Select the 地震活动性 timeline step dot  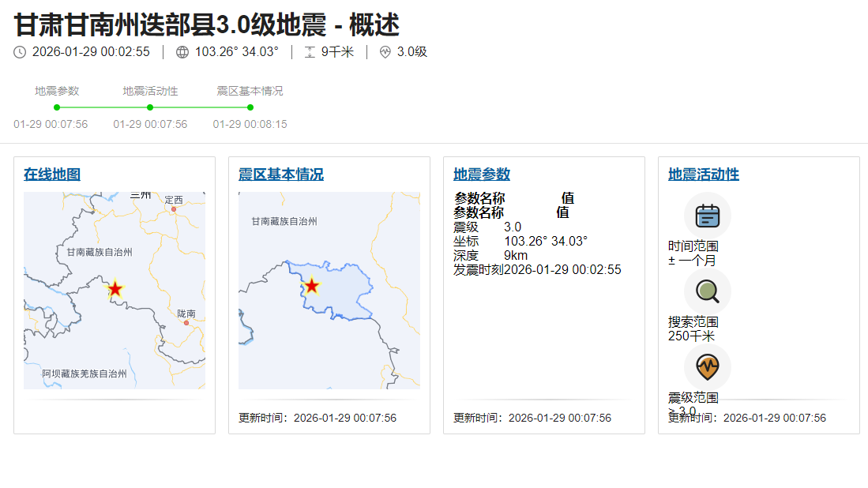coord(150,107)
